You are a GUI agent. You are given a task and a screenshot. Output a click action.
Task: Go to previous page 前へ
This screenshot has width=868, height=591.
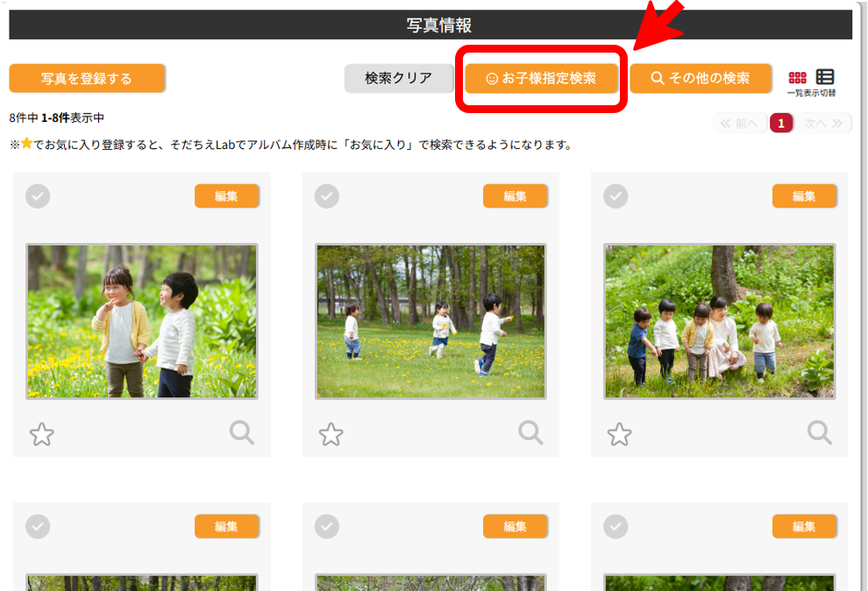739,124
